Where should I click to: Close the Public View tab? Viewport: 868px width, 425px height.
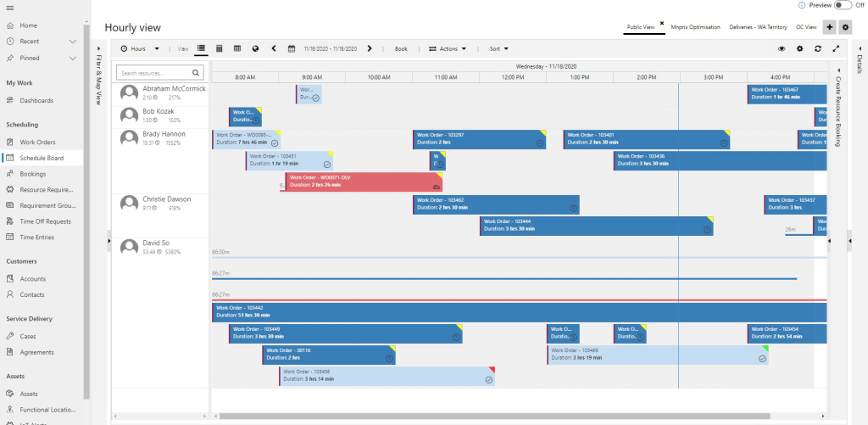click(x=661, y=23)
